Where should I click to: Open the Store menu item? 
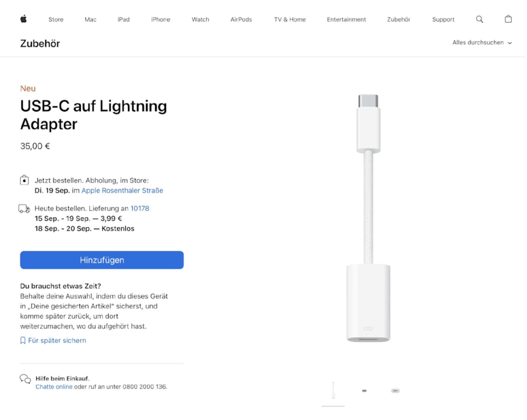pos(56,19)
